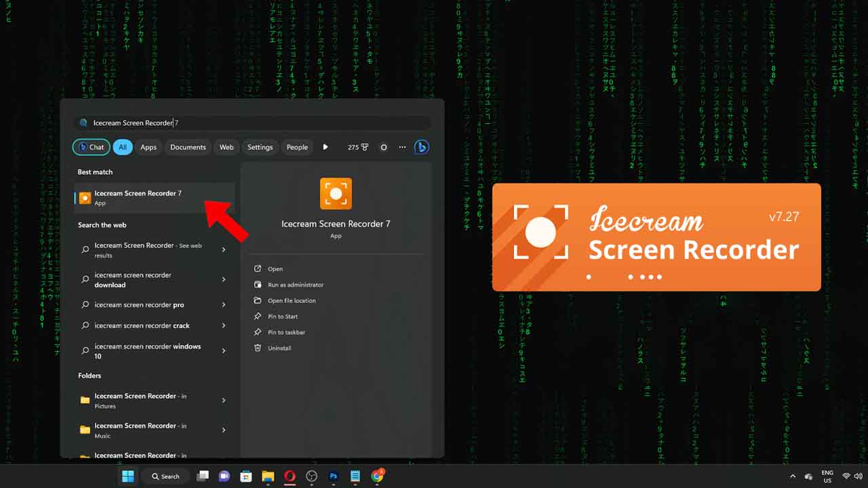868x488 pixels.
Task: Click the search text field at top
Action: click(x=252, y=123)
